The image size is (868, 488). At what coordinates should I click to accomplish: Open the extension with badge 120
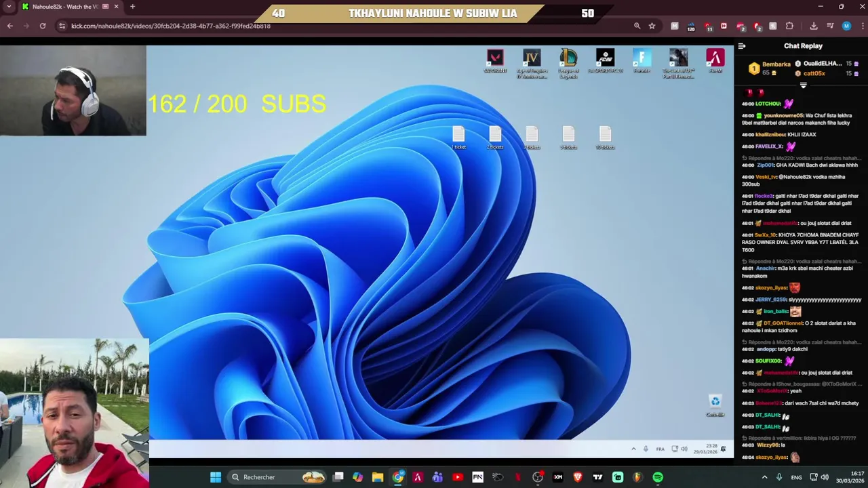pyautogui.click(x=690, y=26)
